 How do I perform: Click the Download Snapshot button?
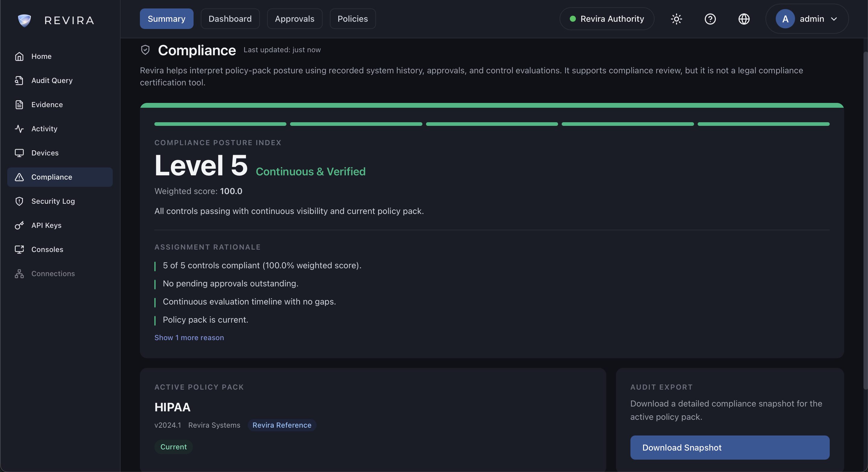(730, 448)
